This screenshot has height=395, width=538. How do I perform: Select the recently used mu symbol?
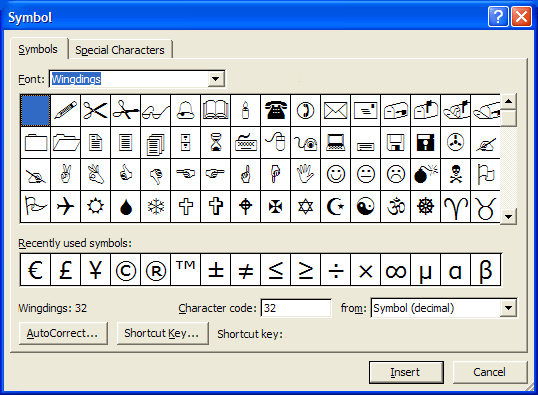425,270
